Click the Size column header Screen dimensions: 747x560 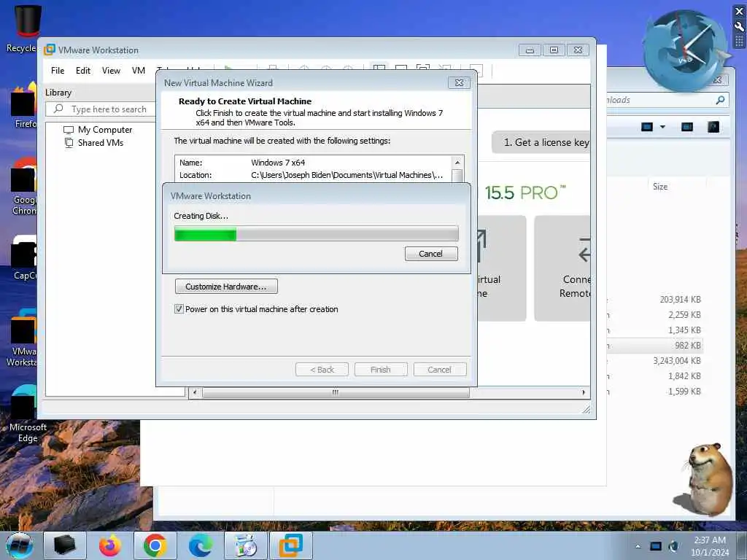click(659, 187)
